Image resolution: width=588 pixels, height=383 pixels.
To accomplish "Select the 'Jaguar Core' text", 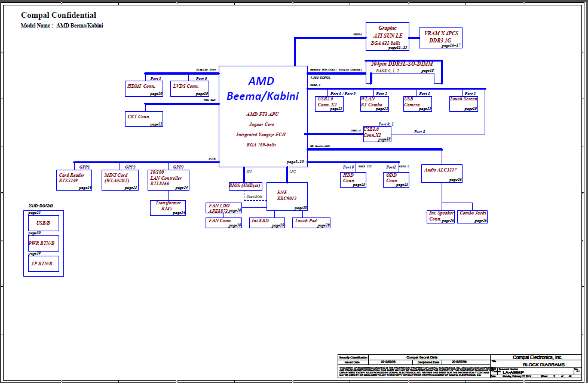I will pos(262,124).
